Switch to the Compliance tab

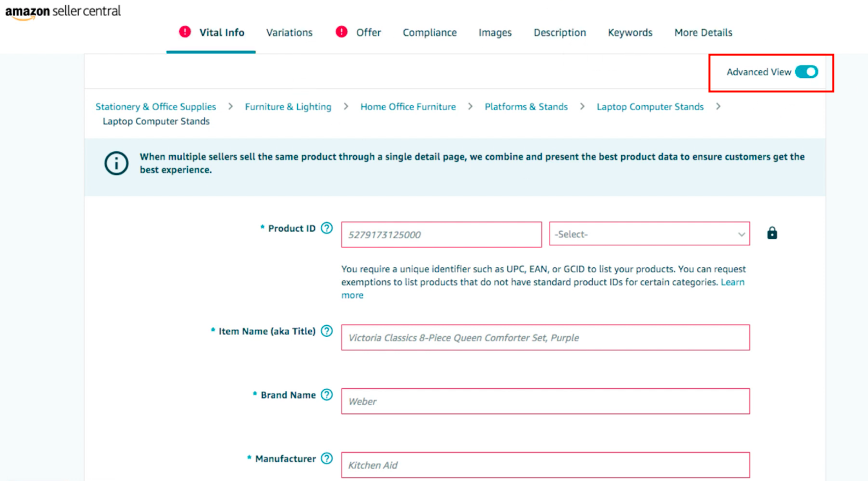[x=430, y=33]
